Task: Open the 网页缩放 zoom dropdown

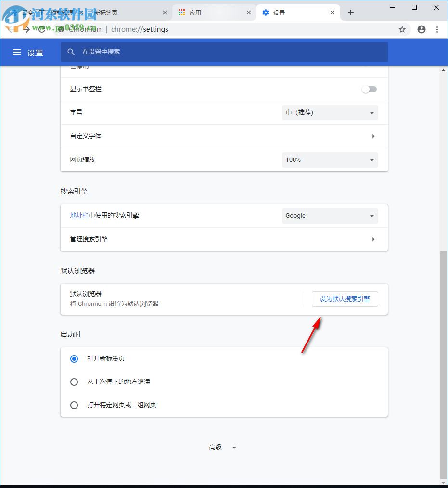Action: pos(330,159)
